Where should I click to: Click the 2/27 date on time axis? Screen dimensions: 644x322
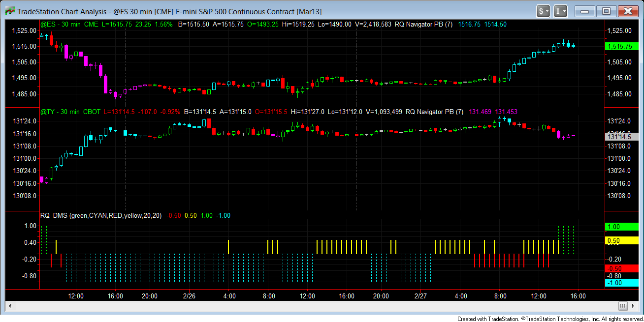pos(420,296)
